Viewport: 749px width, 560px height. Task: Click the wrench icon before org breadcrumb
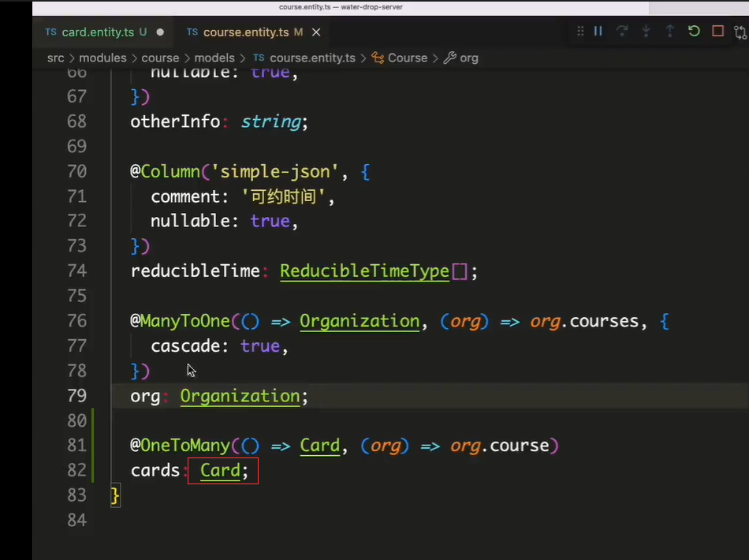[x=449, y=58]
